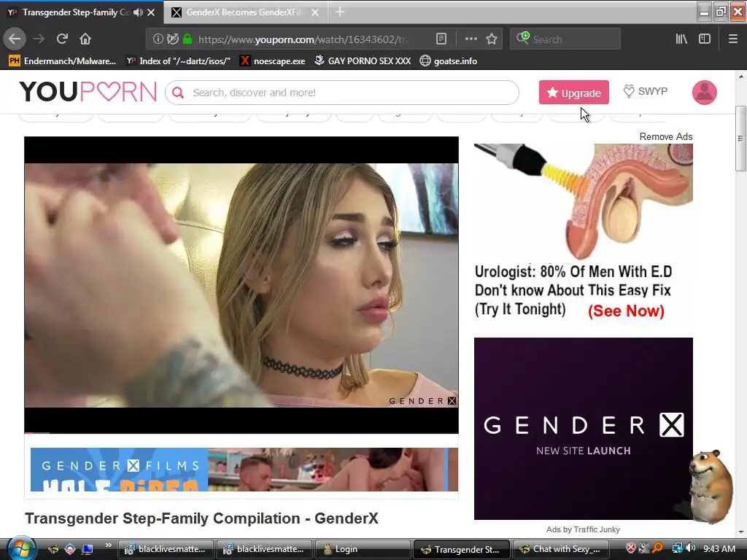Image resolution: width=747 pixels, height=560 pixels.
Task: Focus the browser toolbar Search box
Action: 565,39
